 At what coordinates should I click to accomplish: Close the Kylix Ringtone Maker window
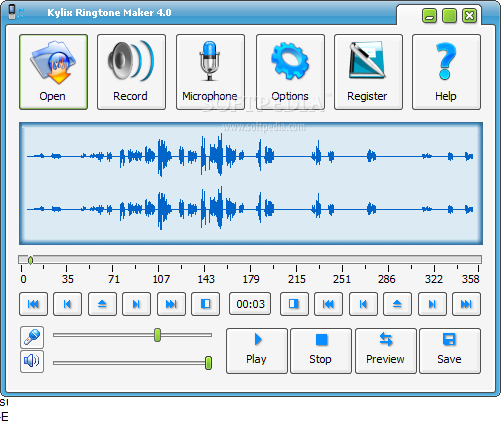469,16
